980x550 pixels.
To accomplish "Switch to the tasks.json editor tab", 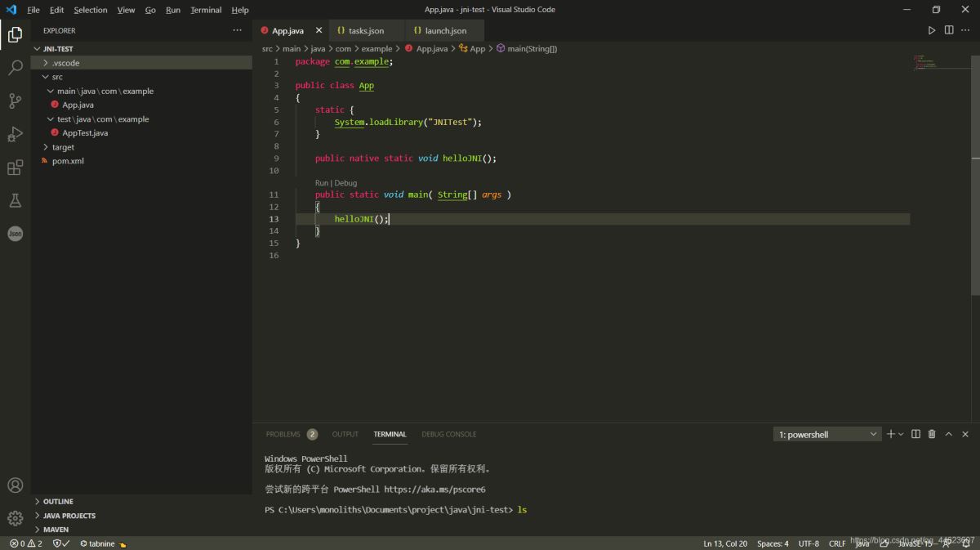I will (x=367, y=30).
